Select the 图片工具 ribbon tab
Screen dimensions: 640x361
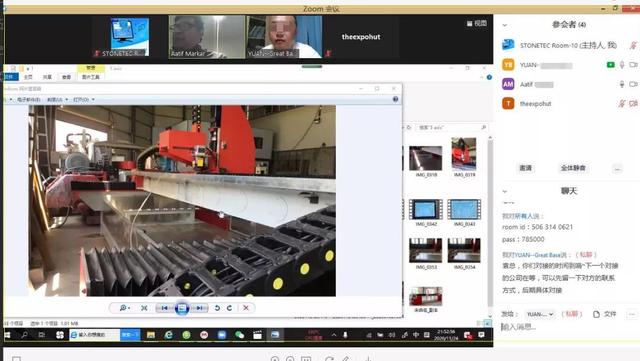tap(91, 77)
